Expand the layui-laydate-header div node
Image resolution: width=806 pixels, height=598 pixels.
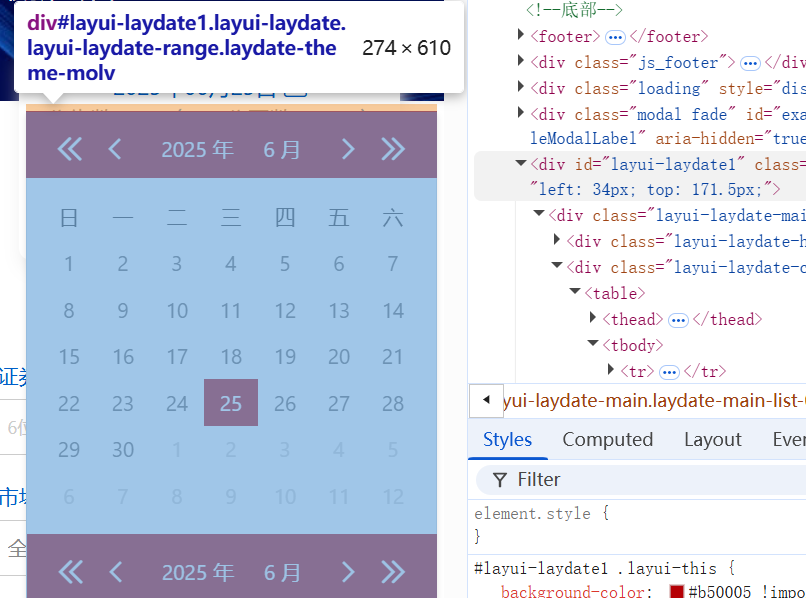(x=557, y=239)
